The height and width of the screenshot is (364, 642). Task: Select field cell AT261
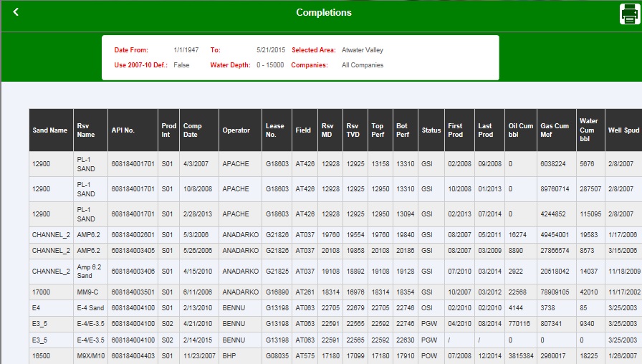click(x=305, y=292)
